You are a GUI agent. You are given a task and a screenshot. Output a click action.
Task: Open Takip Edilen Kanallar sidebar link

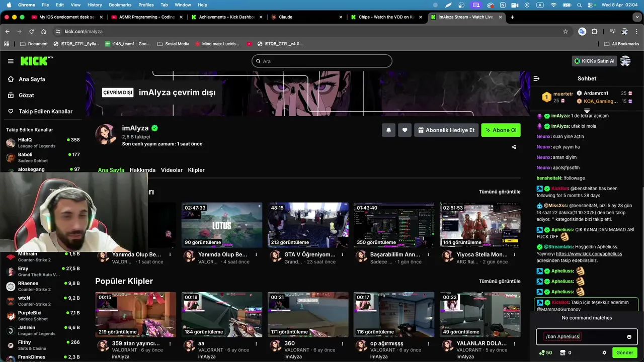tap(45, 111)
